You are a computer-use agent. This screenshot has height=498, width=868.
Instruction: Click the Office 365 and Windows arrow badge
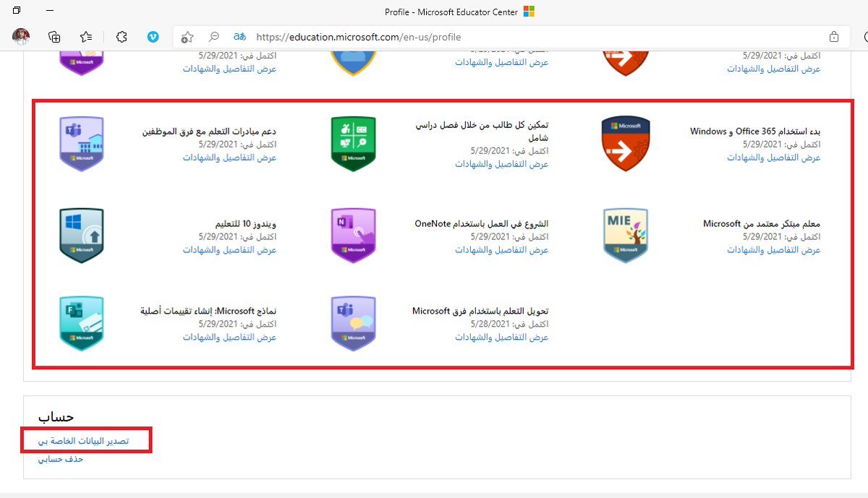tap(626, 144)
